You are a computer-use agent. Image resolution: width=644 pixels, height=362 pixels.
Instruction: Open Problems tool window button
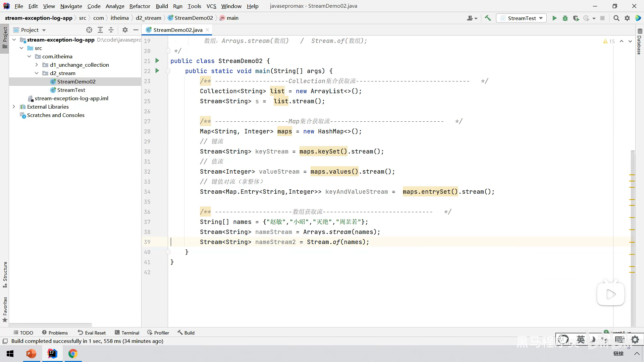(55, 333)
